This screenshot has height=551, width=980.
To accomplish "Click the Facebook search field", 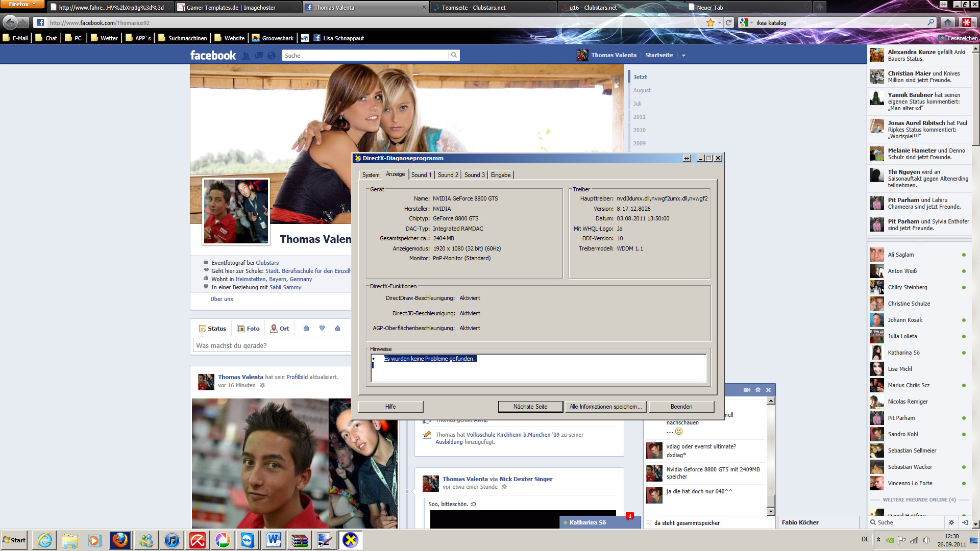I will 365,55.
